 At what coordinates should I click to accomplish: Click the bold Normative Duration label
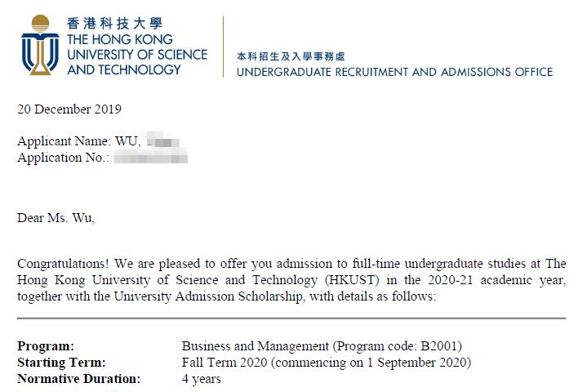[78, 379]
